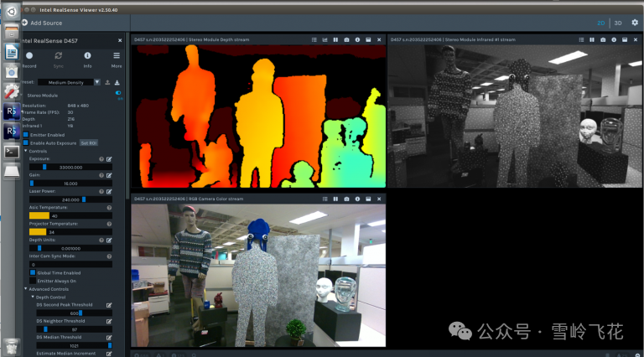644x357 pixels.
Task: Collapse the Advanced Controls section
Action: [x=26, y=289]
